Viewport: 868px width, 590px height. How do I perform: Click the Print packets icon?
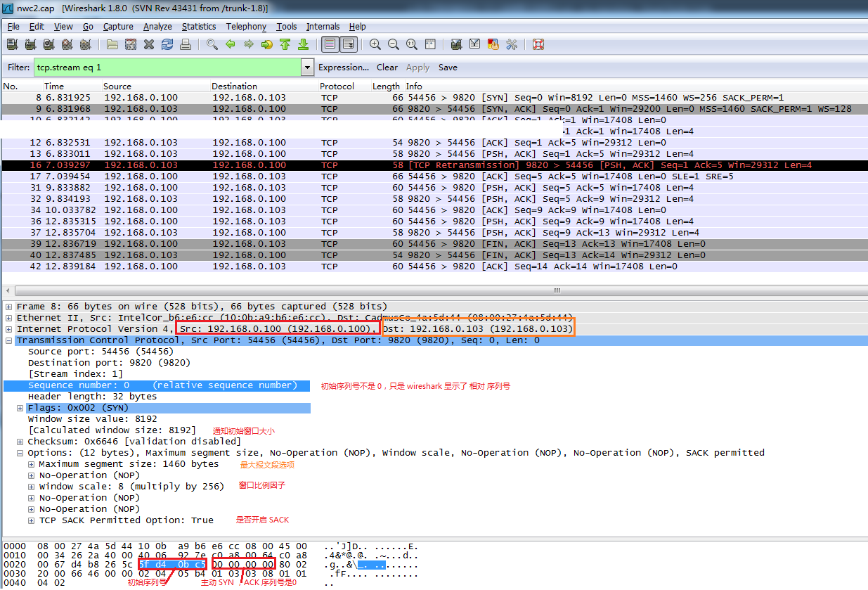(186, 45)
